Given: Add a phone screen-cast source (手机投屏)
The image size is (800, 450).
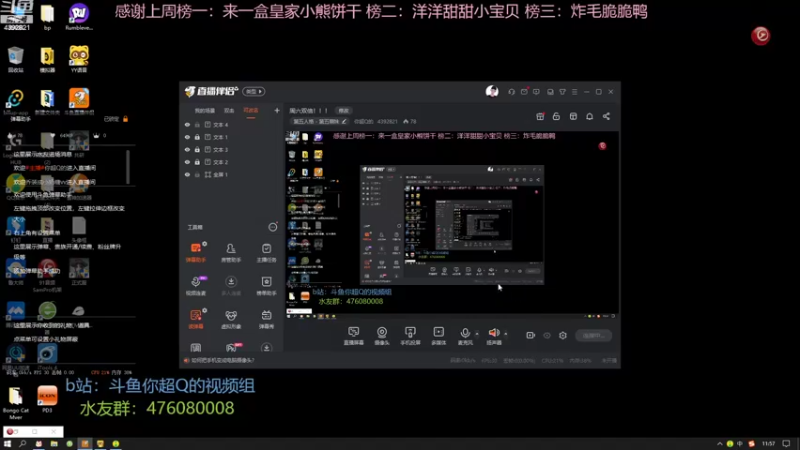Looking at the screenshot, I should pos(410,335).
